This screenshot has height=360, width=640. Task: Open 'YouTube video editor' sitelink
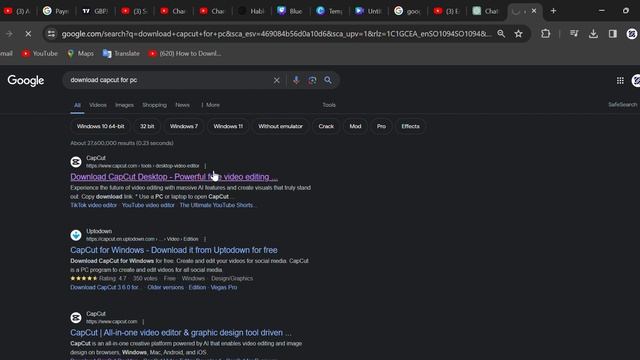148,205
